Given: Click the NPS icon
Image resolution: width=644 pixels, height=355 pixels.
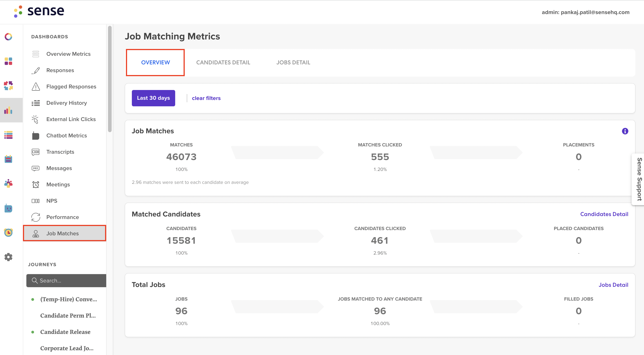Looking at the screenshot, I should (x=35, y=201).
